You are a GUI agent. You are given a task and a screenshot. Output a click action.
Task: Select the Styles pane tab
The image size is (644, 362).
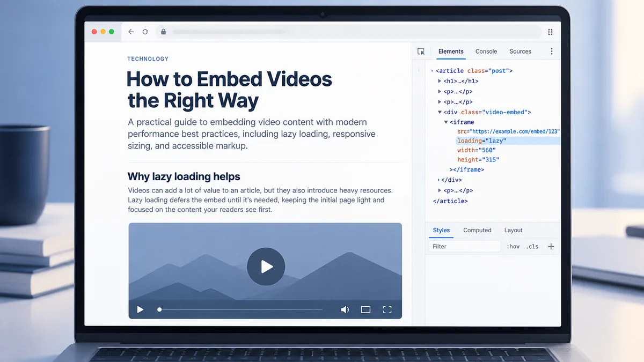click(441, 230)
